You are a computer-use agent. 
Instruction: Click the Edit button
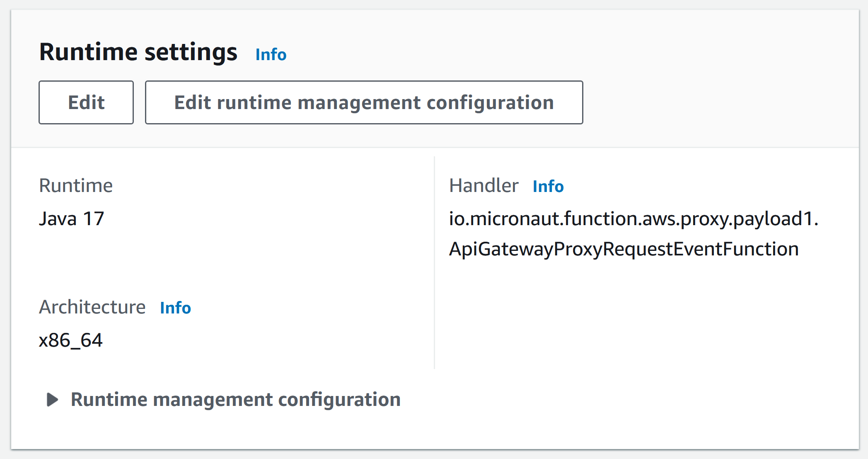(86, 102)
